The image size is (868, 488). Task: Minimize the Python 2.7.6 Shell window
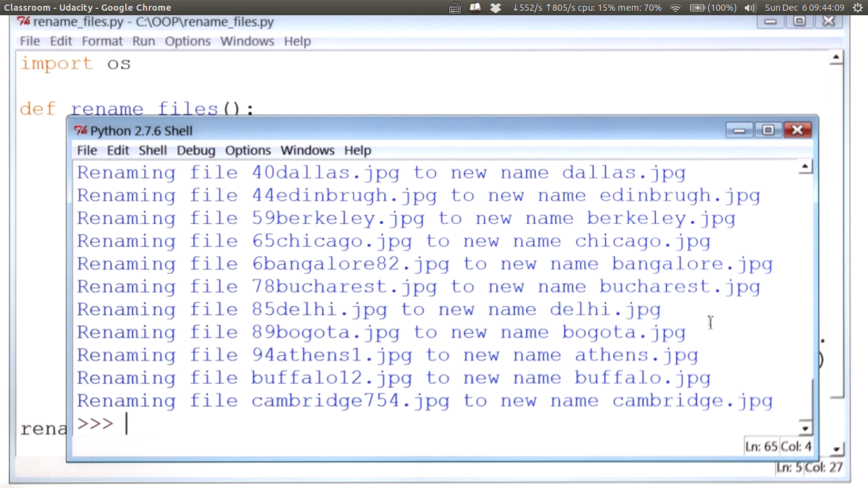pos(739,130)
